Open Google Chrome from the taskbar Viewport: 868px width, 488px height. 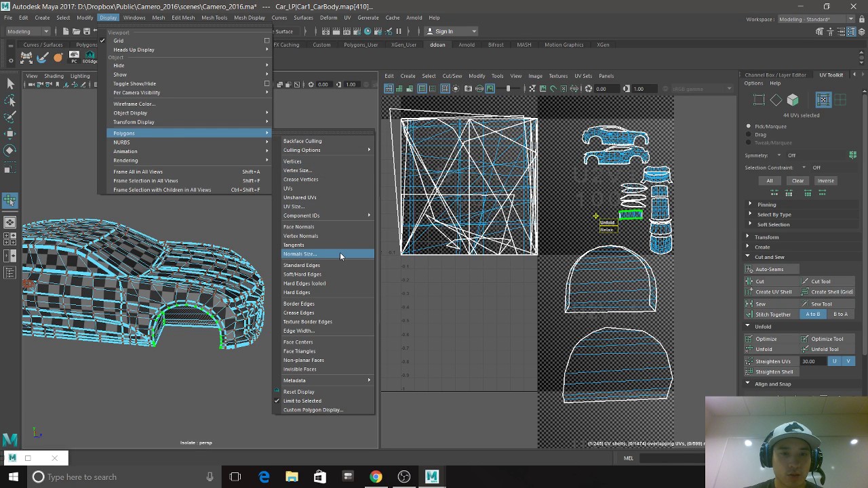[x=375, y=476]
